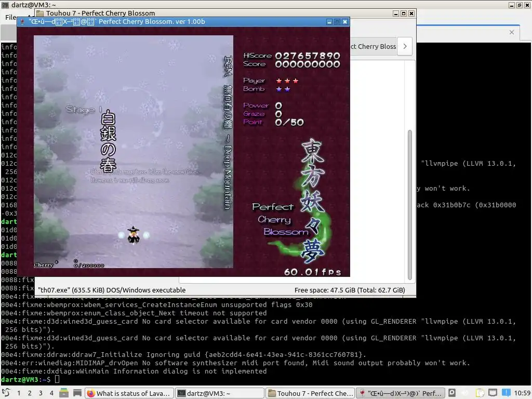Click the path bar chevron arrow in the file manager
Image resolution: width=532 pixels, height=399 pixels.
click(405, 46)
